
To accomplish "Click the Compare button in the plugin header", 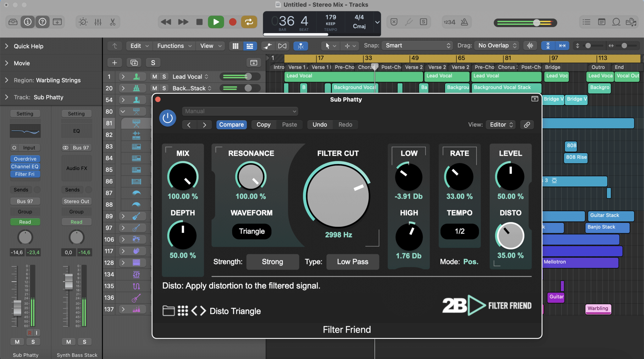I will click(x=231, y=125).
